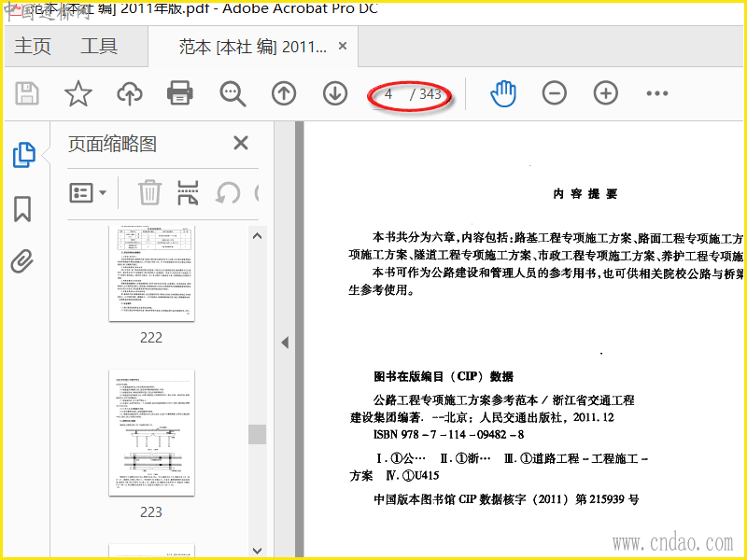Rotate page counterclockwise icon
Viewport: 747px width, 560px height.
pos(228,193)
